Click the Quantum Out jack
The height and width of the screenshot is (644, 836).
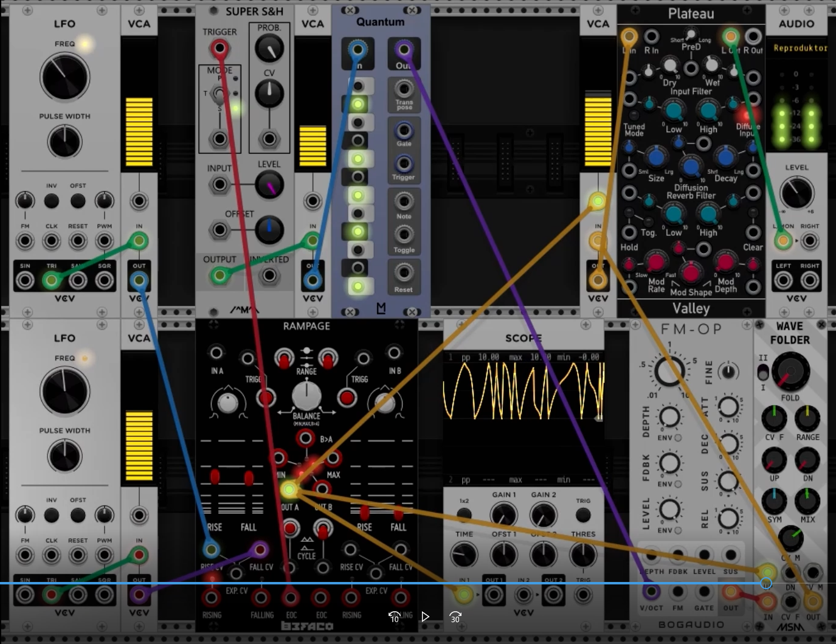click(404, 50)
